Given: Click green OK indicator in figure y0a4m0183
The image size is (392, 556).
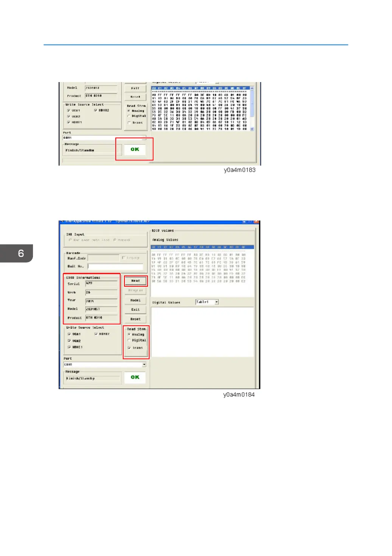Looking at the screenshot, I should pos(135,149).
